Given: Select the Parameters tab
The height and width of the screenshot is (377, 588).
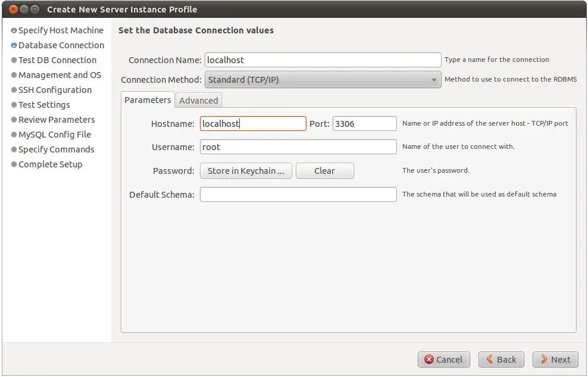Looking at the screenshot, I should coord(148,100).
